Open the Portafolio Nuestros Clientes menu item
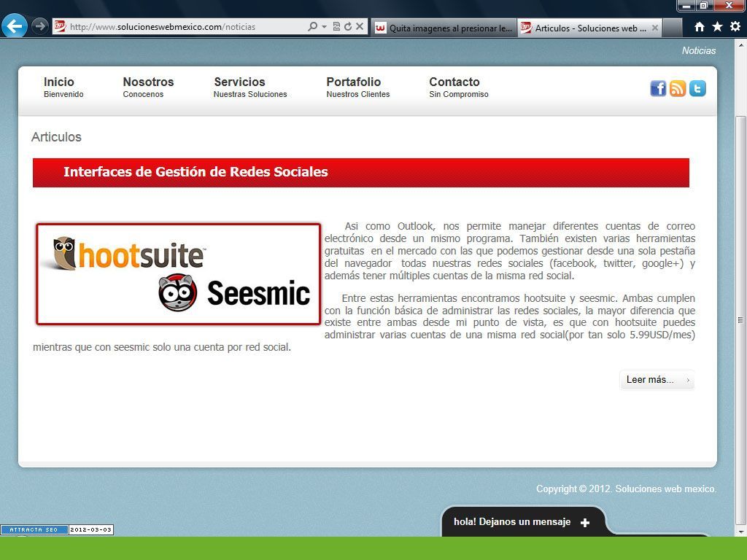This screenshot has width=747, height=560. pyautogui.click(x=357, y=87)
